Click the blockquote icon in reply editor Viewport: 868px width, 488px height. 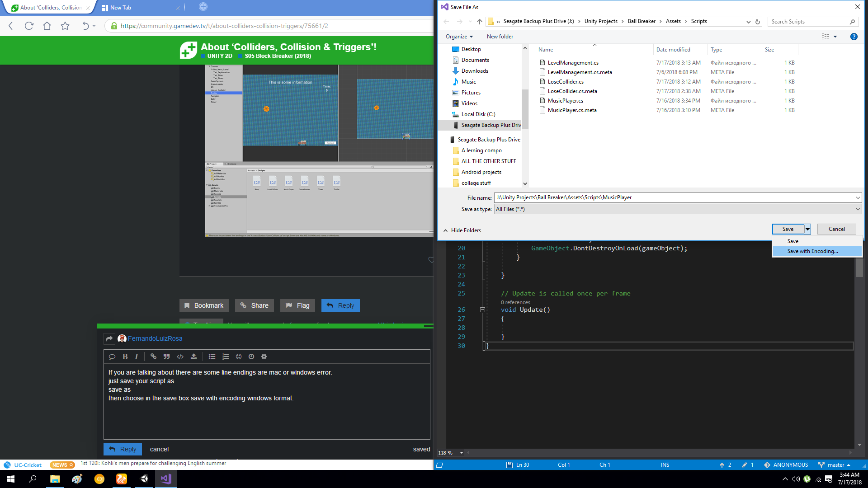coord(166,357)
